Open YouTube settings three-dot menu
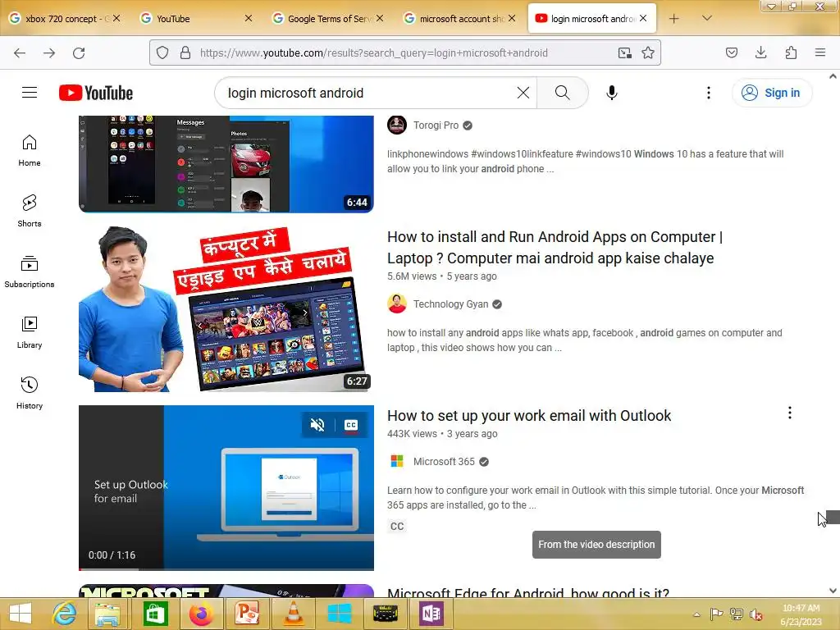Screen dimensions: 840x630 (x=709, y=93)
